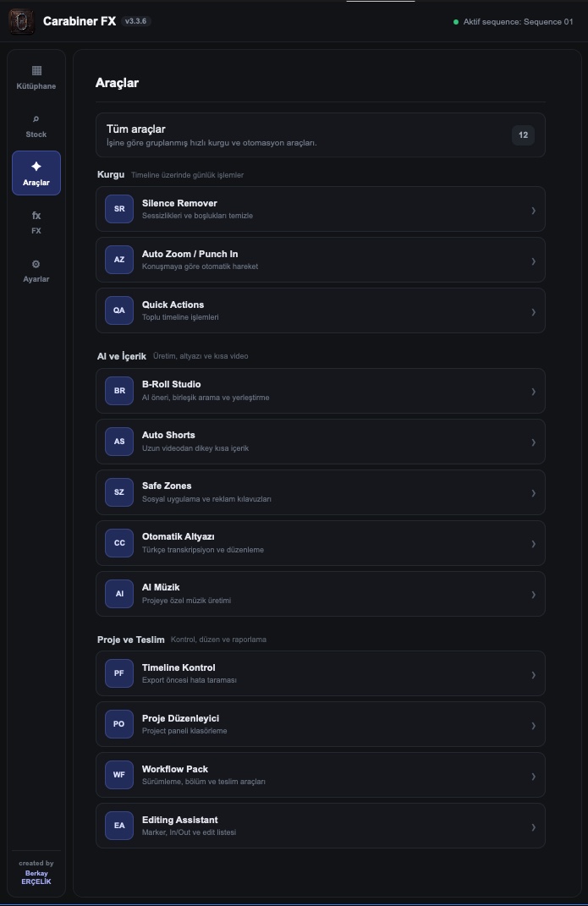Open the Proje Düzenleyici tool row

(321, 724)
